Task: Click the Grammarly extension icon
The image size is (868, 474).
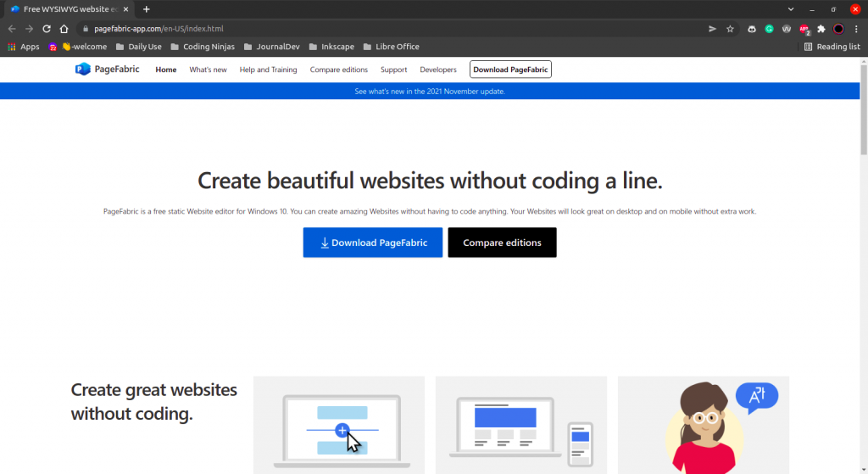Action: (769, 29)
